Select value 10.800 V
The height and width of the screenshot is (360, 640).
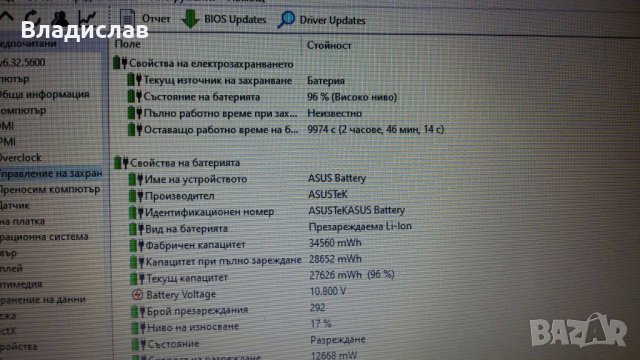point(328,291)
